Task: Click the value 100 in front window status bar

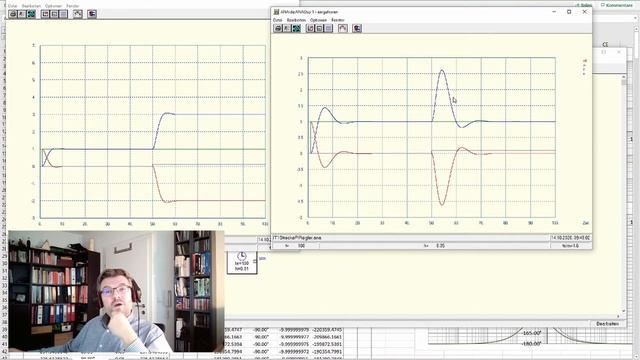Action: 301,246
